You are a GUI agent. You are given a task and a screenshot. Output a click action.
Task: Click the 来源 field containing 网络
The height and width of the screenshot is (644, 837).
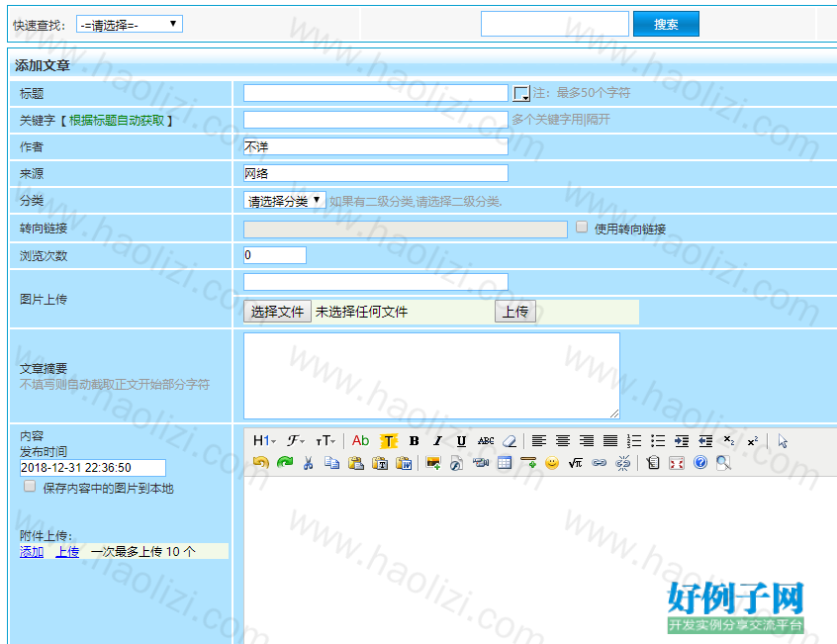[x=376, y=173]
